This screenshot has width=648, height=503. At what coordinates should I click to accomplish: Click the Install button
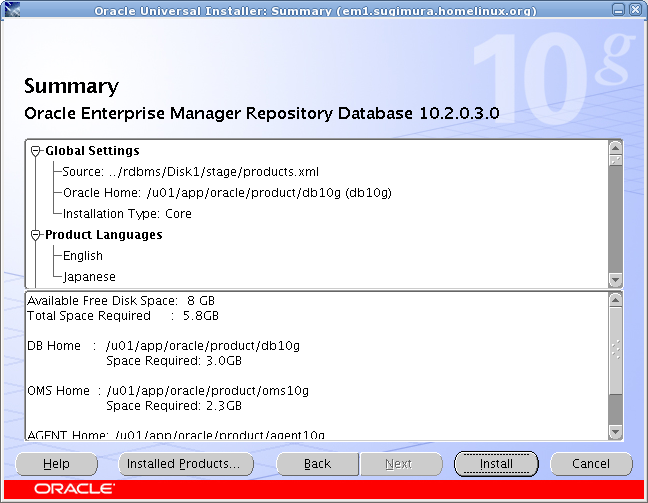point(496,464)
